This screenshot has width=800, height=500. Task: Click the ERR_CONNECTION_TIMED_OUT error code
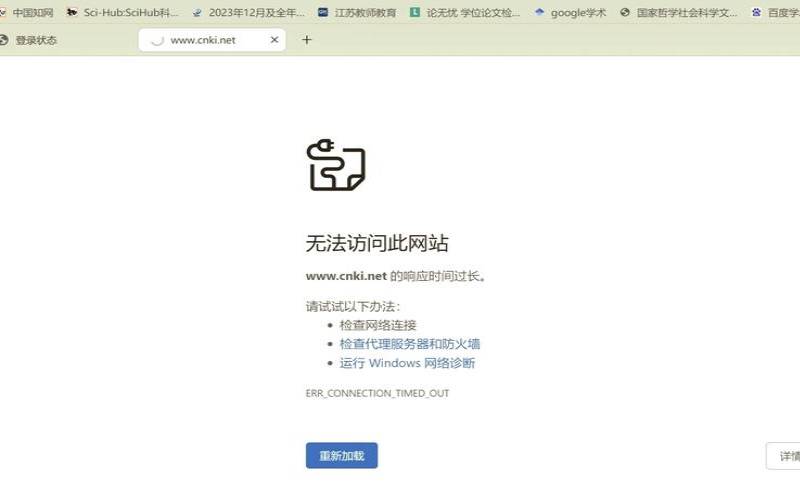click(377, 393)
